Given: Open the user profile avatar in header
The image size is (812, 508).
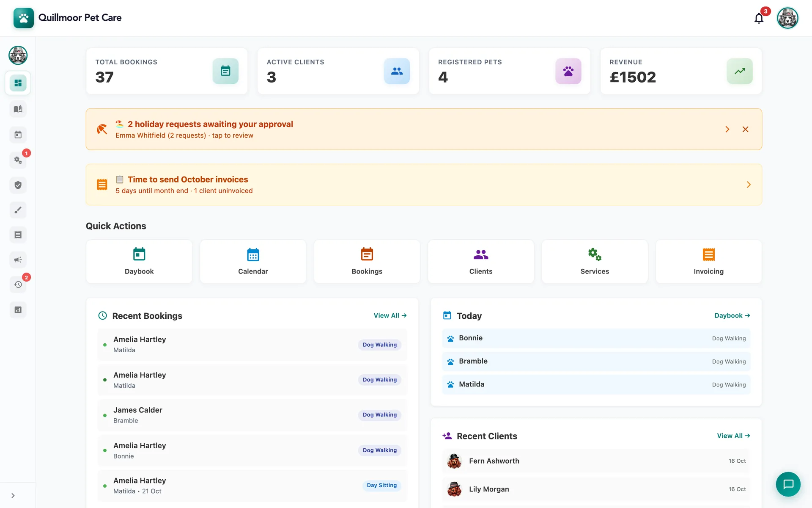Looking at the screenshot, I should tap(787, 18).
